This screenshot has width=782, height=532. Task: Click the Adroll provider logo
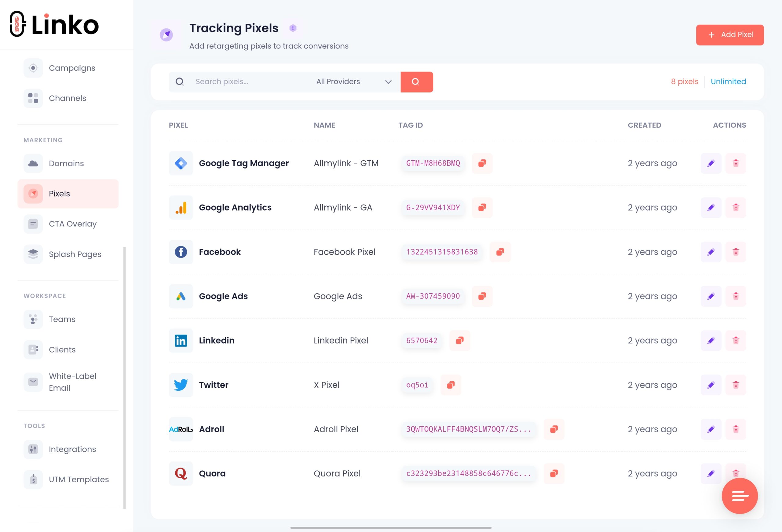click(x=181, y=429)
